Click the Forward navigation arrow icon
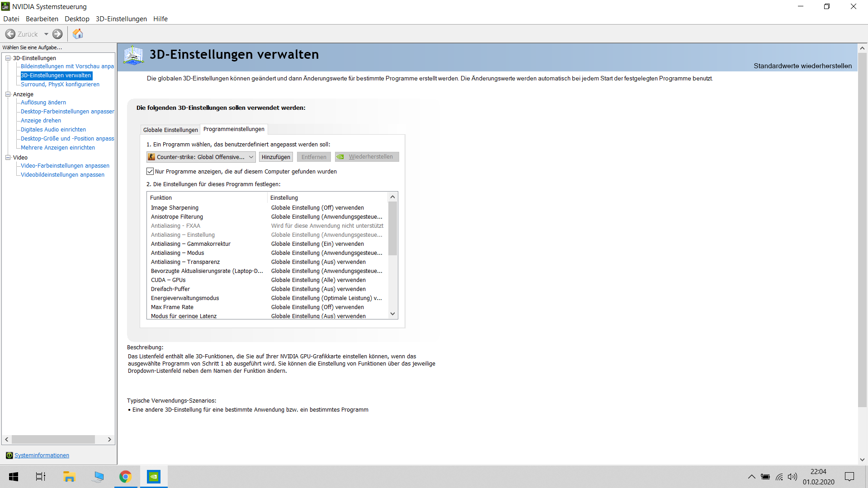Viewport: 868px width, 488px height. tap(57, 34)
